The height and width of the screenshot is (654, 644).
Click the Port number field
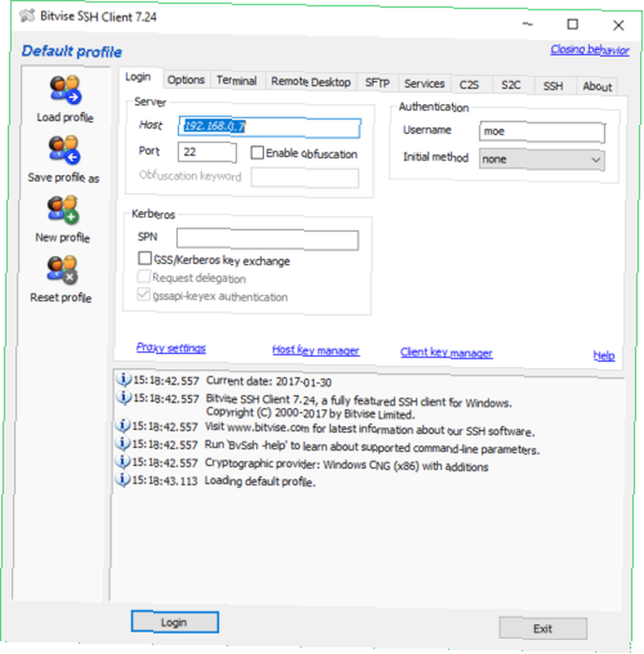tap(207, 152)
